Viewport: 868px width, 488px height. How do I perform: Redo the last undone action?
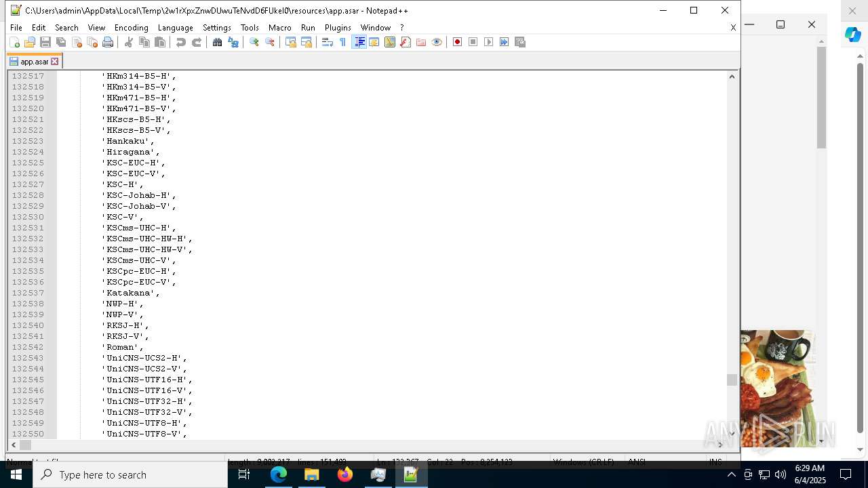pyautogui.click(x=197, y=42)
